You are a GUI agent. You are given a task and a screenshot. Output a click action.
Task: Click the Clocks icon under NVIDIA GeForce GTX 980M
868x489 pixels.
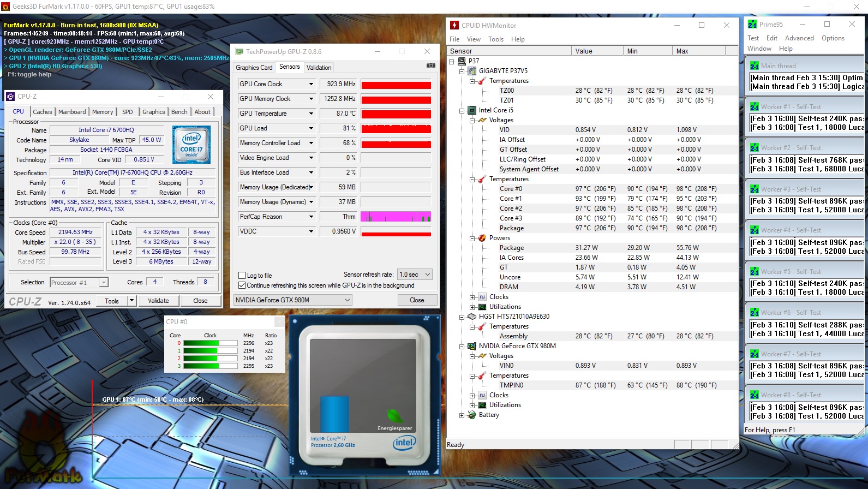[x=482, y=395]
